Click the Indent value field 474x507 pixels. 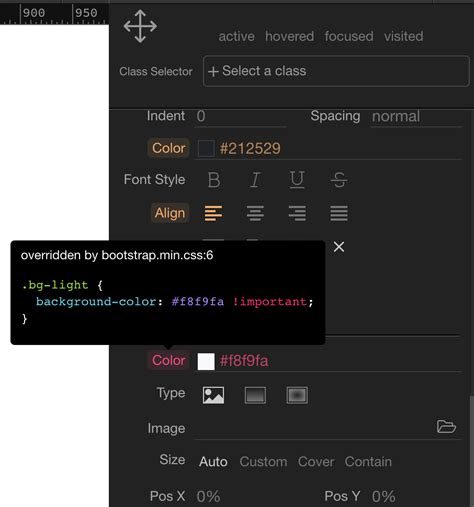(240, 116)
